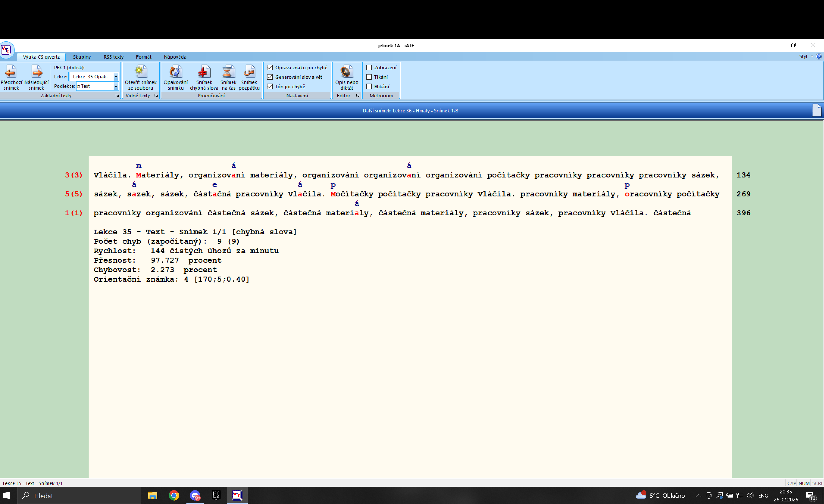Click the Snímek na čas hourglass

pyautogui.click(x=228, y=72)
